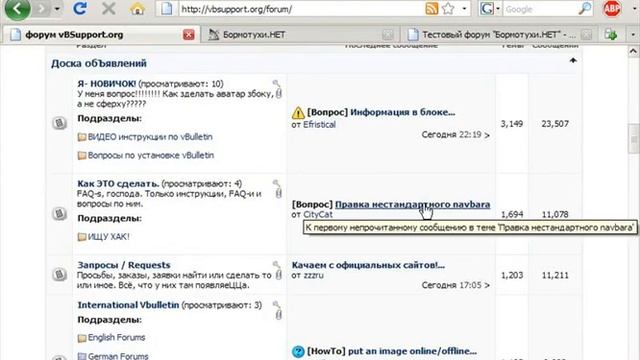Click the vertical scrollbar thumb

click(x=633, y=139)
